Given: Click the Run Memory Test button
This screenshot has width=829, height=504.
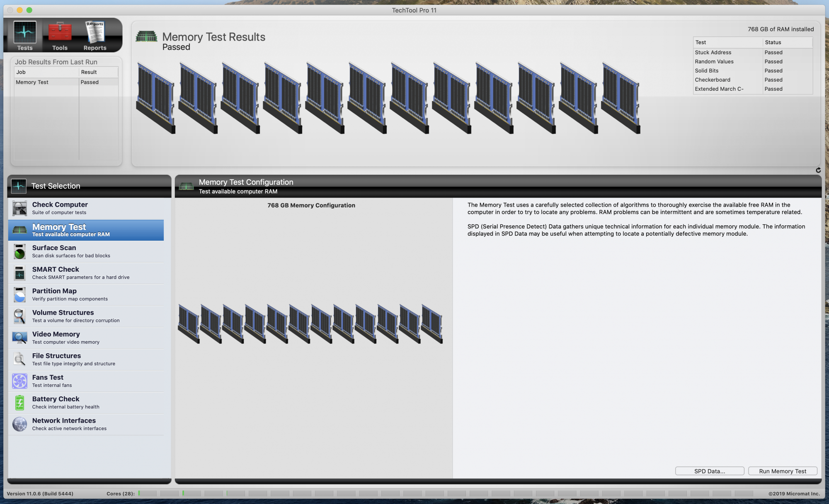Looking at the screenshot, I should (x=783, y=471).
